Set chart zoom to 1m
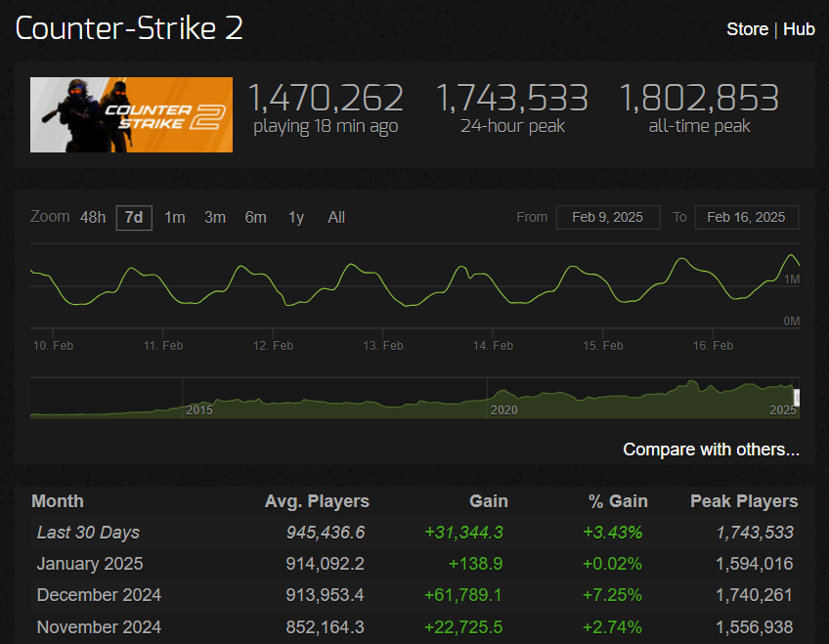This screenshot has height=644, width=829. click(x=174, y=218)
